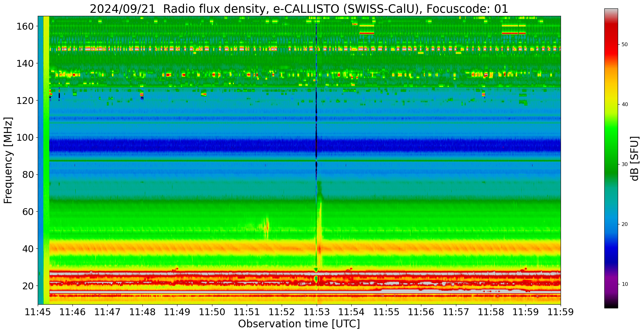Viewport: 644px width, 333px height.
Task: Click the 60 MHz frequency tick label
Action: (28, 211)
